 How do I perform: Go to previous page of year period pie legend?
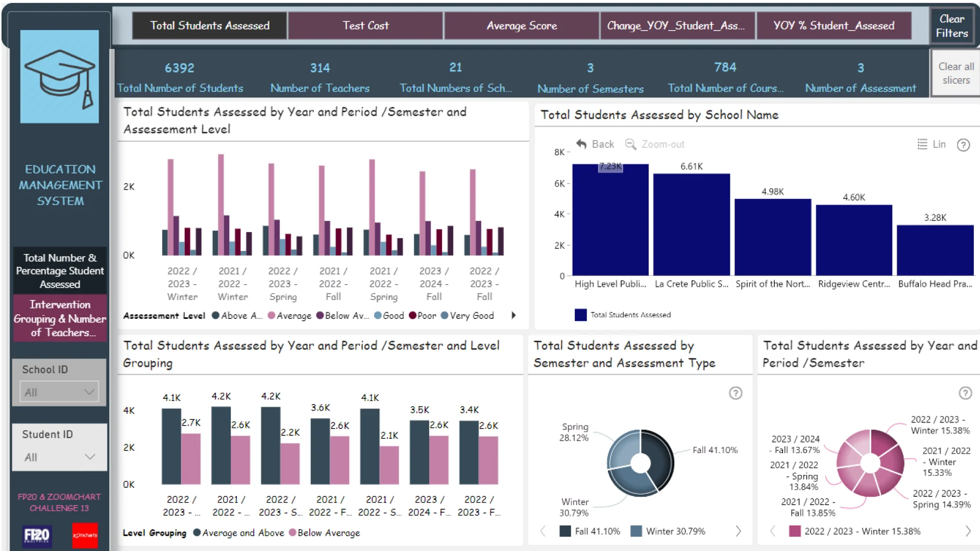(773, 531)
